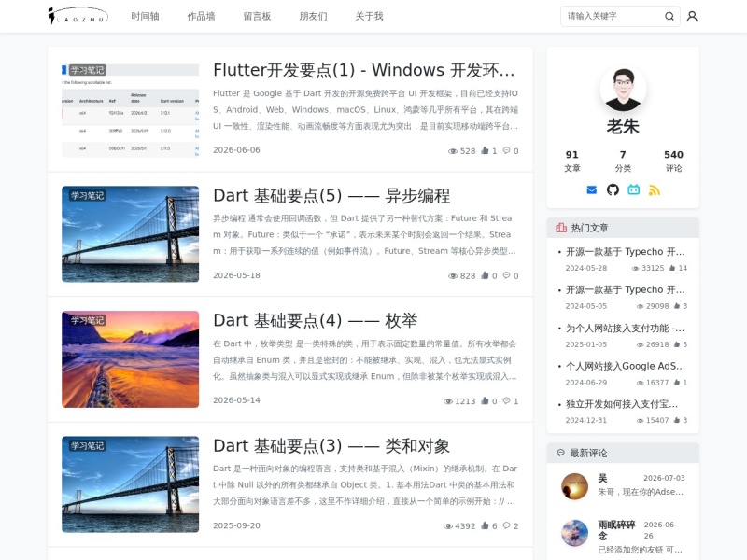Open Dart 基础要点(5) 异步编程 article
Viewport: 747px width, 560px height.
pyautogui.click(x=331, y=196)
